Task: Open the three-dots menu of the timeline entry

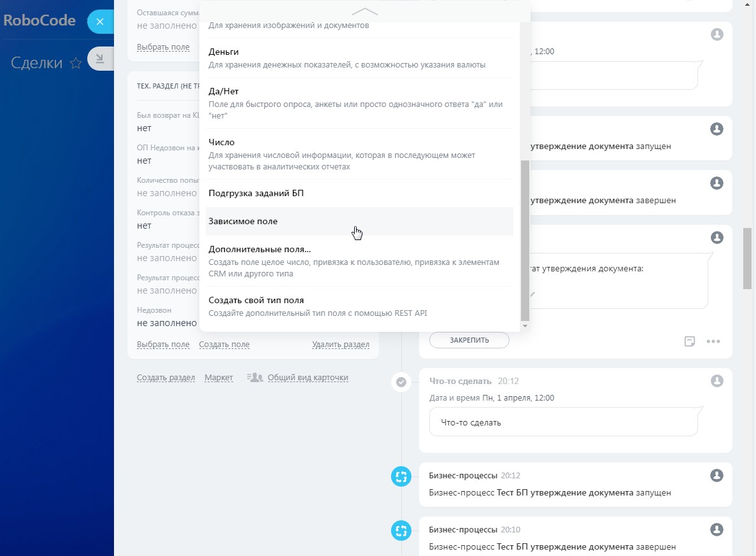Action: click(713, 341)
